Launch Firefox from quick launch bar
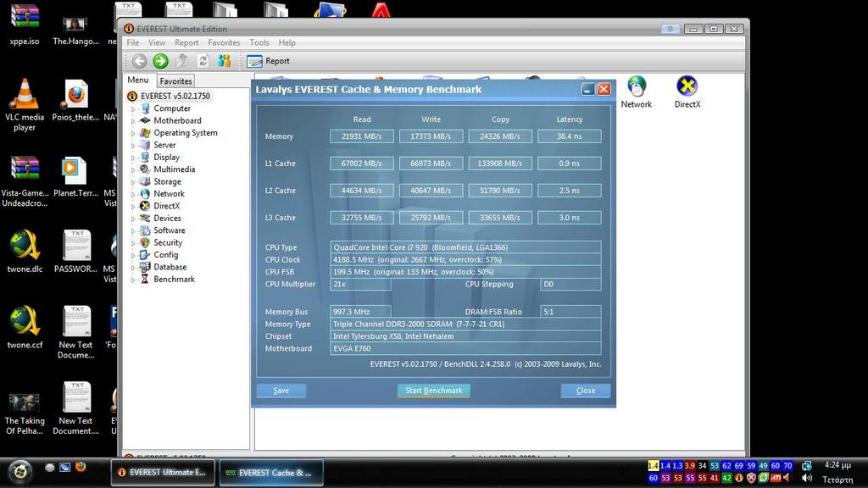This screenshot has width=868, height=488. [81, 467]
